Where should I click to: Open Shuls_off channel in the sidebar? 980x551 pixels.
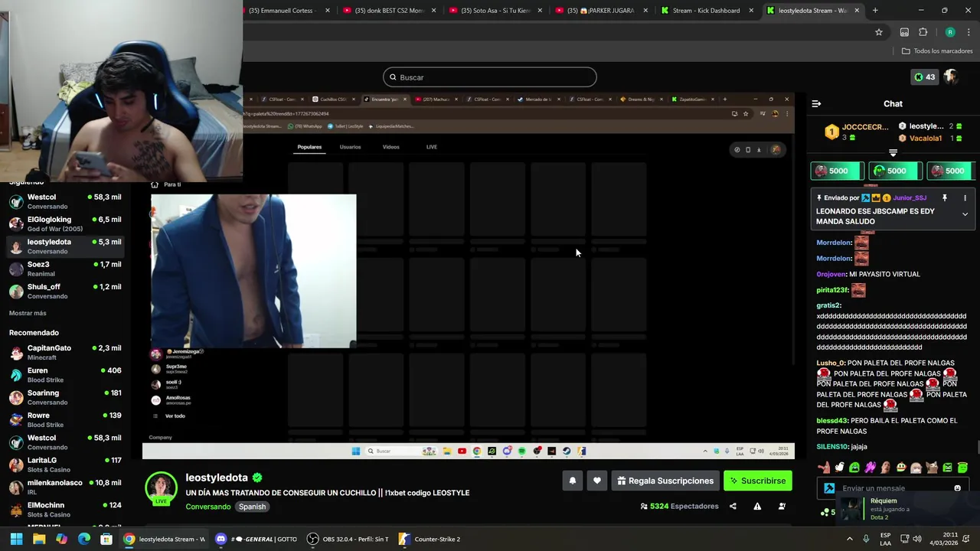(x=65, y=291)
